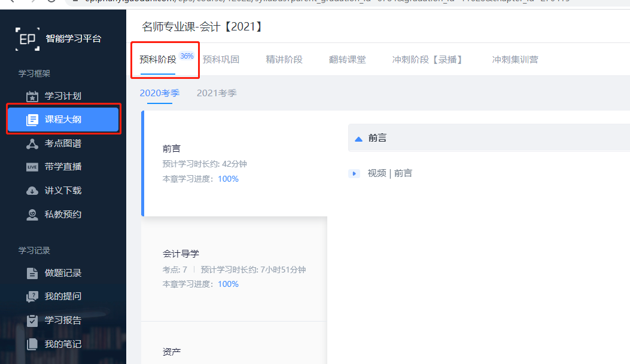Click the 课程大纲 sidebar icon
The width and height of the screenshot is (630, 364).
(32, 120)
